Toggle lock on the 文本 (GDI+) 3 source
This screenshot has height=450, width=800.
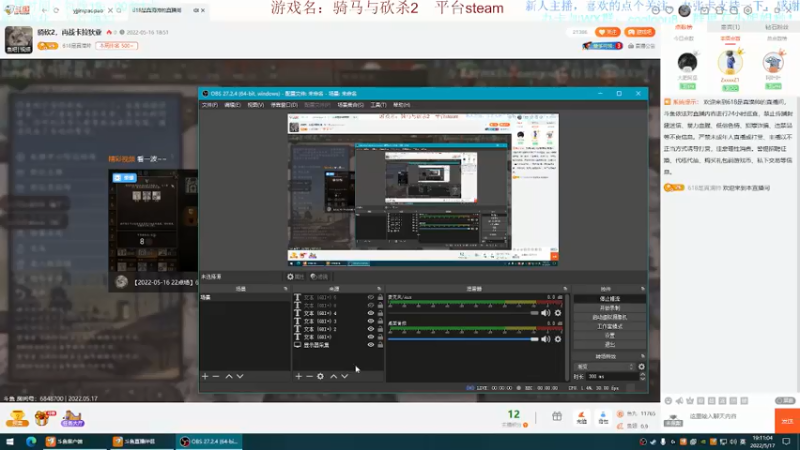[380, 321]
